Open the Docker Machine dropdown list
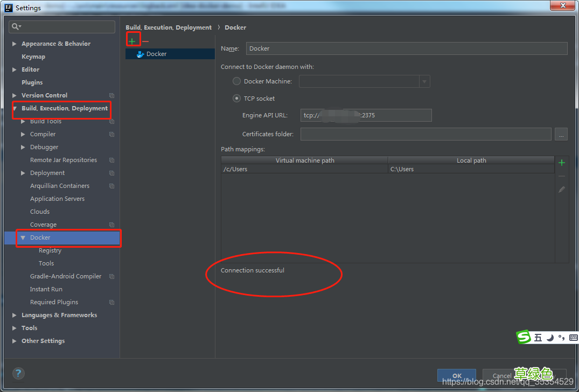 pos(424,81)
